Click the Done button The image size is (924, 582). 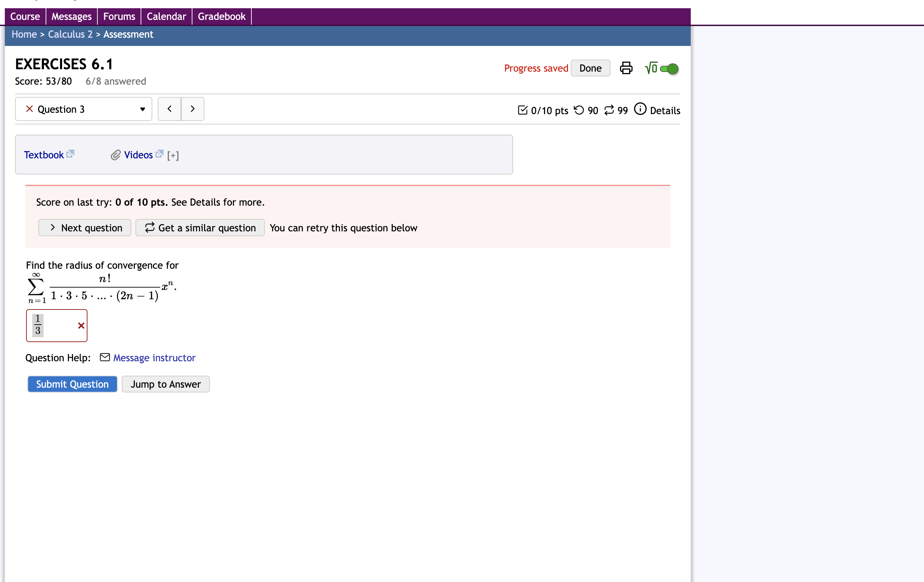coord(590,68)
